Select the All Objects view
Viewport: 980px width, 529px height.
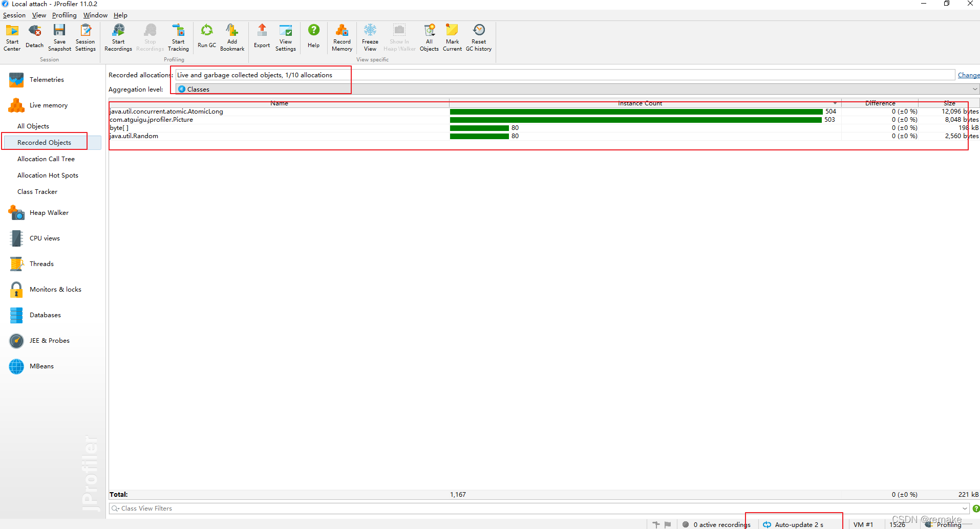(x=33, y=126)
